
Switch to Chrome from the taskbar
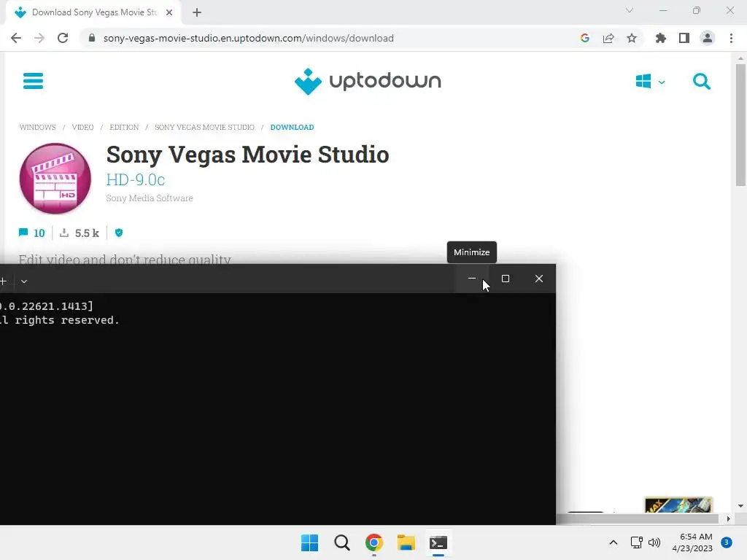pos(374,542)
